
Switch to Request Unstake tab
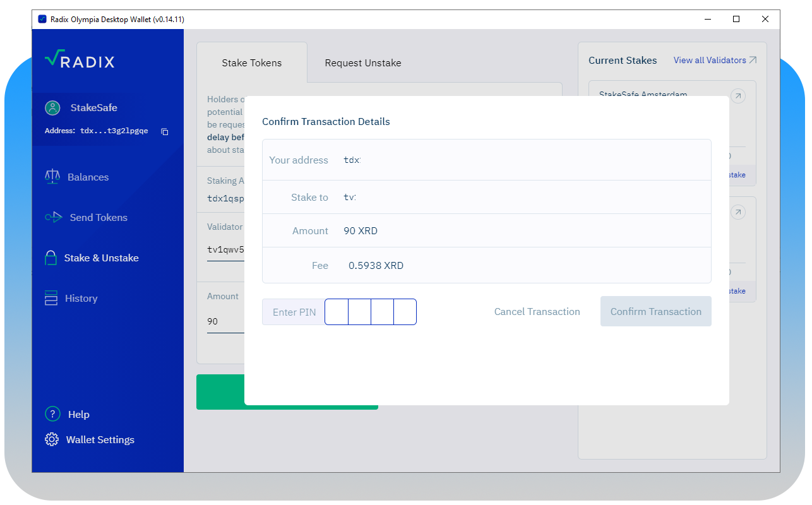point(363,62)
